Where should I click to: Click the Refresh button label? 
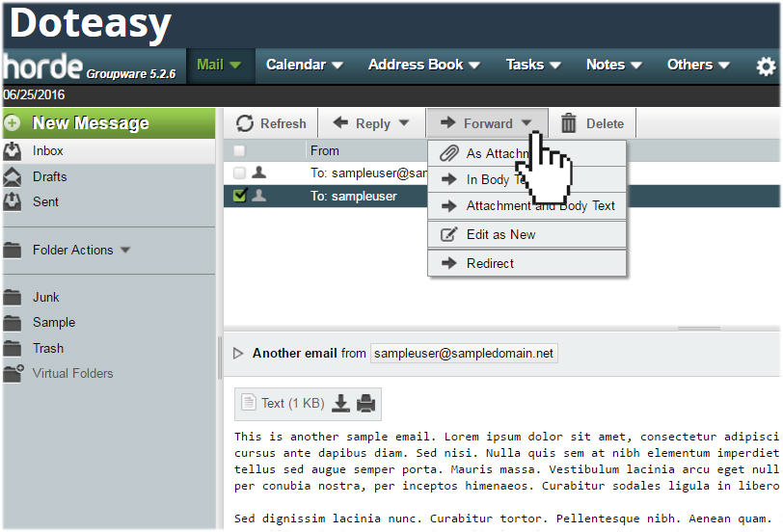pyautogui.click(x=283, y=123)
